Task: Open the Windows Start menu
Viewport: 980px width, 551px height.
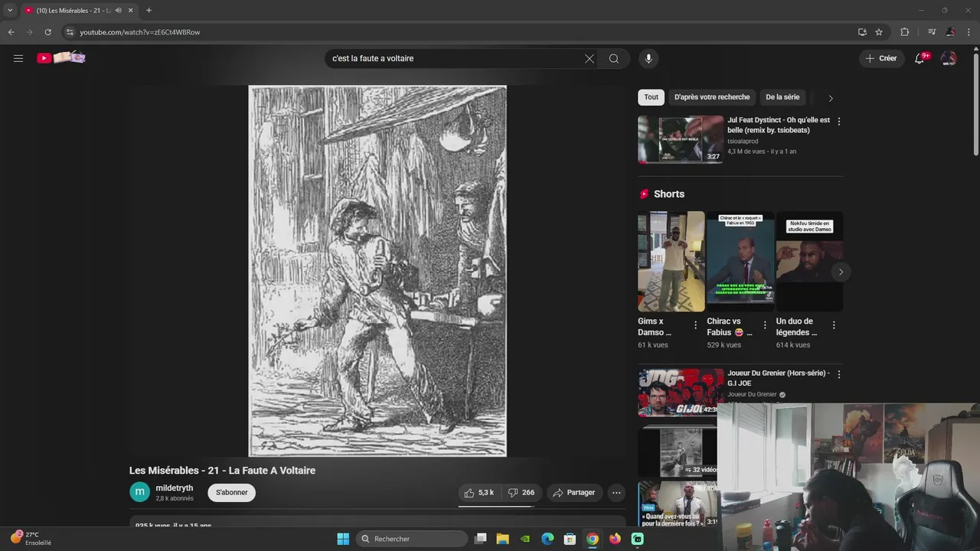Action: point(343,539)
